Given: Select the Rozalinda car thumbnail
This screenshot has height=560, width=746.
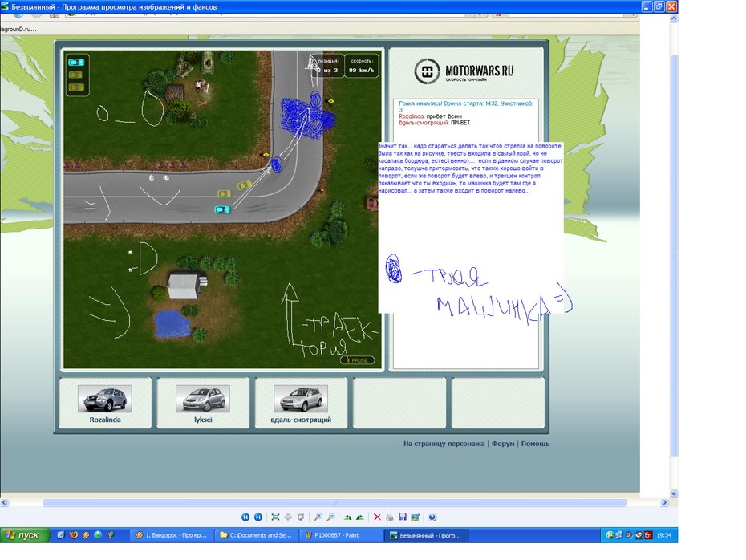Looking at the screenshot, I should (104, 399).
